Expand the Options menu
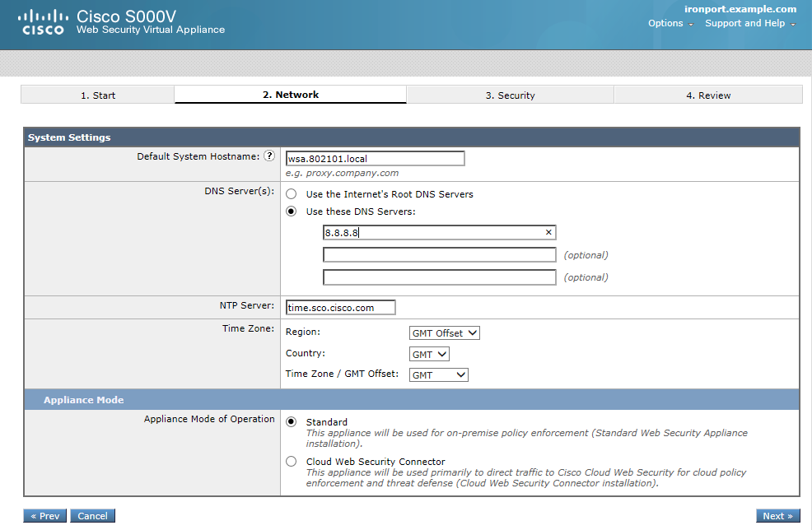Viewport: 812px width, 530px height. [x=666, y=23]
